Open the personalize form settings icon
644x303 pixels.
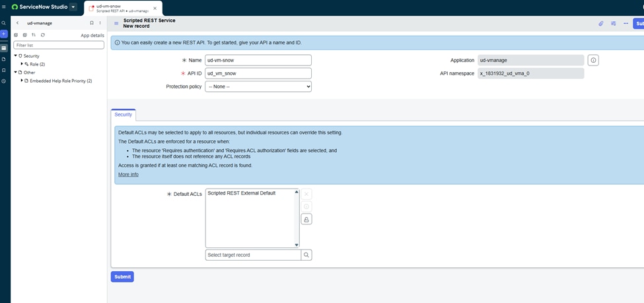(613, 23)
